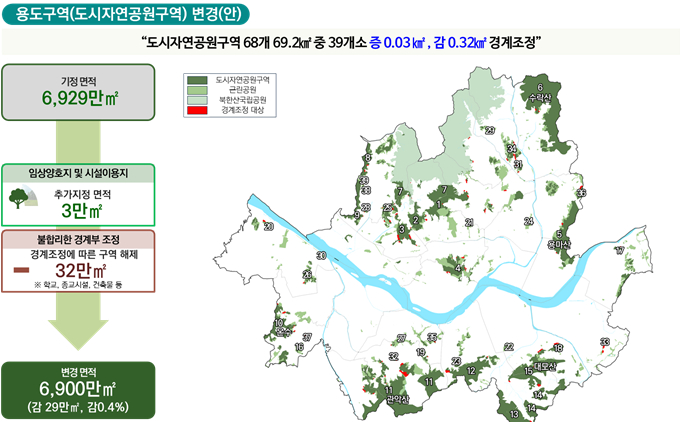This screenshot has height=422, width=680.
Task: Click the 기정 면적 6,929만㎡ box
Action: [77, 90]
